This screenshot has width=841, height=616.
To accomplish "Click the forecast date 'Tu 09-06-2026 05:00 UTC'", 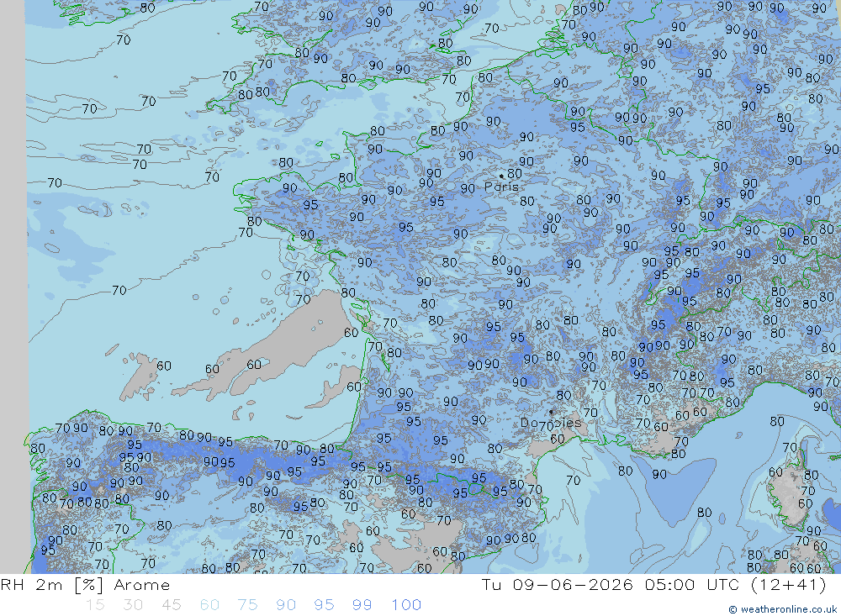I will [x=612, y=584].
